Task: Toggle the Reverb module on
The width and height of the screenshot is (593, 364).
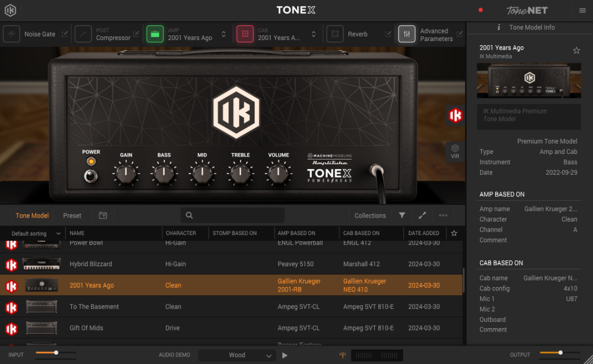Action: click(x=335, y=34)
